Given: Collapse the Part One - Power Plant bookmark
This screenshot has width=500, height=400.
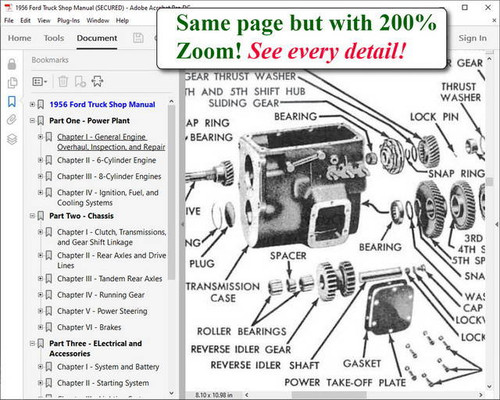Looking at the screenshot, I should pos(32,120).
